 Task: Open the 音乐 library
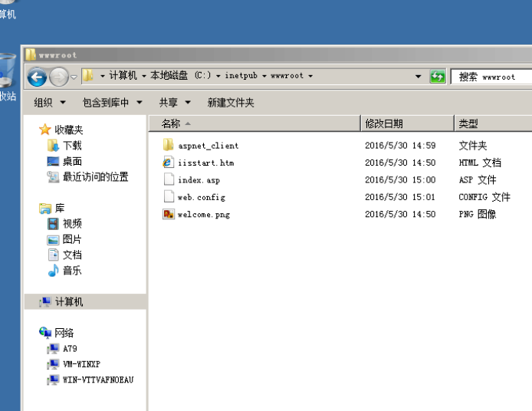coord(72,271)
